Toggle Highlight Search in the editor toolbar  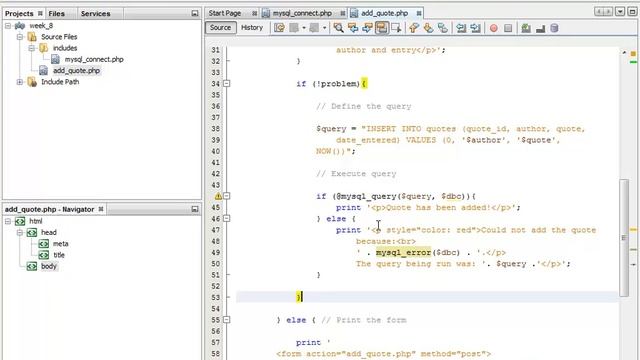382,28
